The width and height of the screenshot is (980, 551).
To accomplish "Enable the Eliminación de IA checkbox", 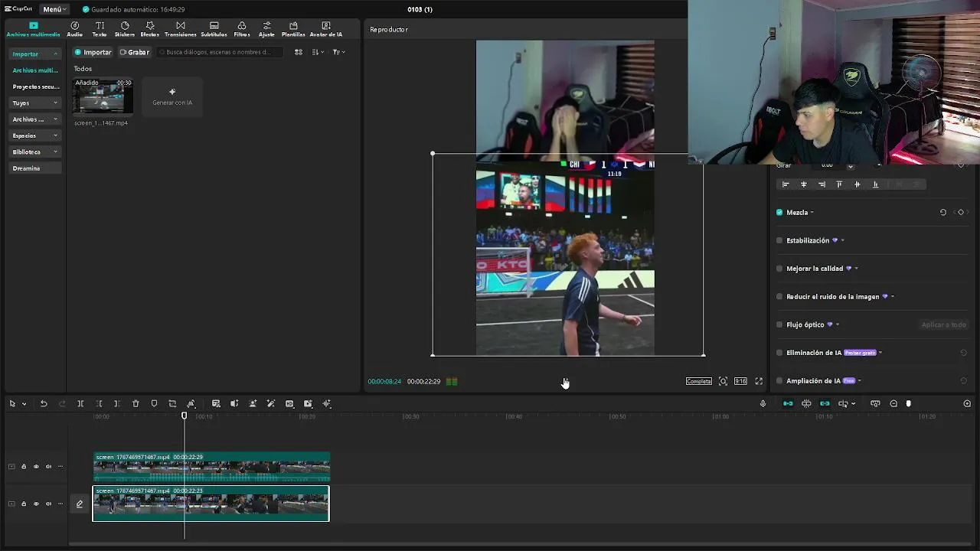I will [779, 353].
